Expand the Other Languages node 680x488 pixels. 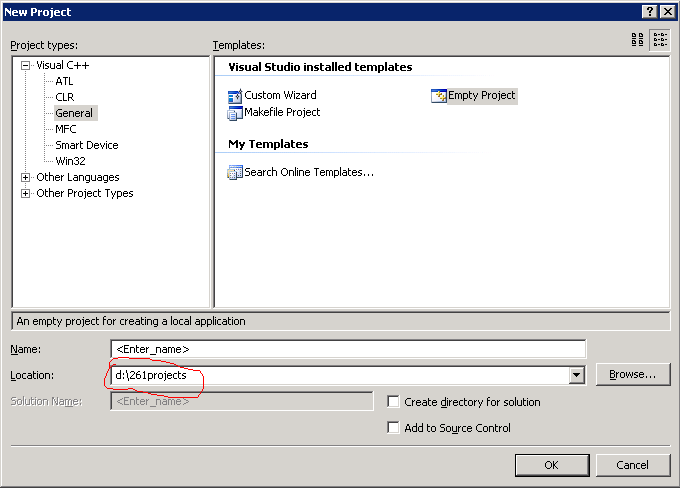coord(26,177)
